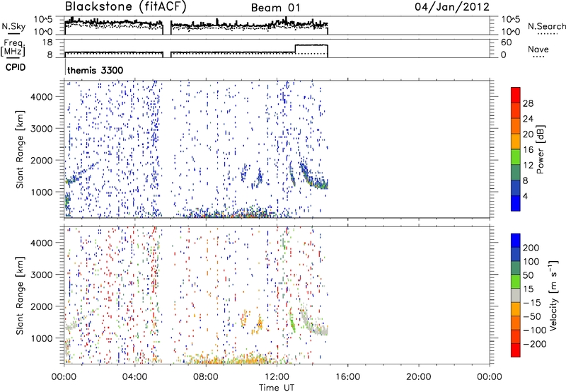This screenshot has width=566, height=392.
Task: Click the '12:00' time axis tick label
Action: point(277,377)
